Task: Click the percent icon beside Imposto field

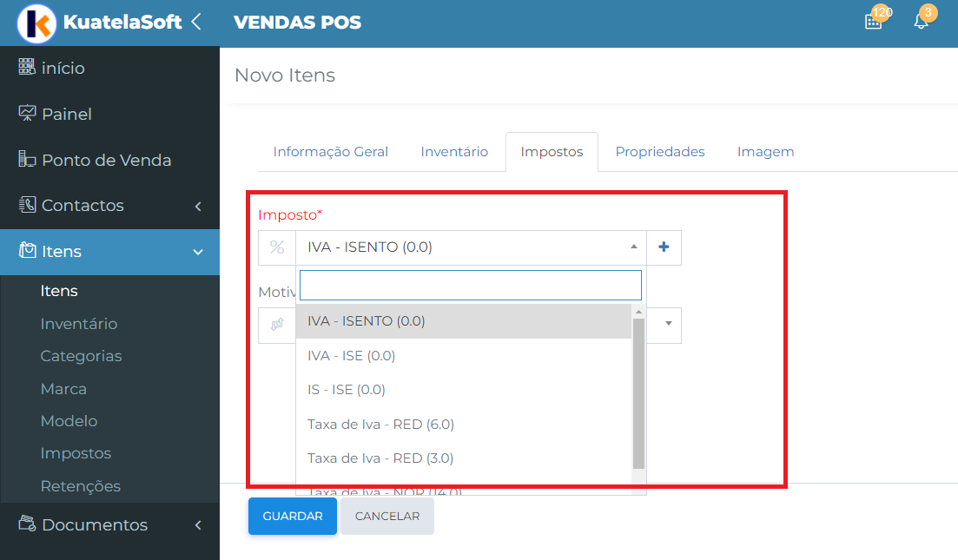Action: [277, 247]
